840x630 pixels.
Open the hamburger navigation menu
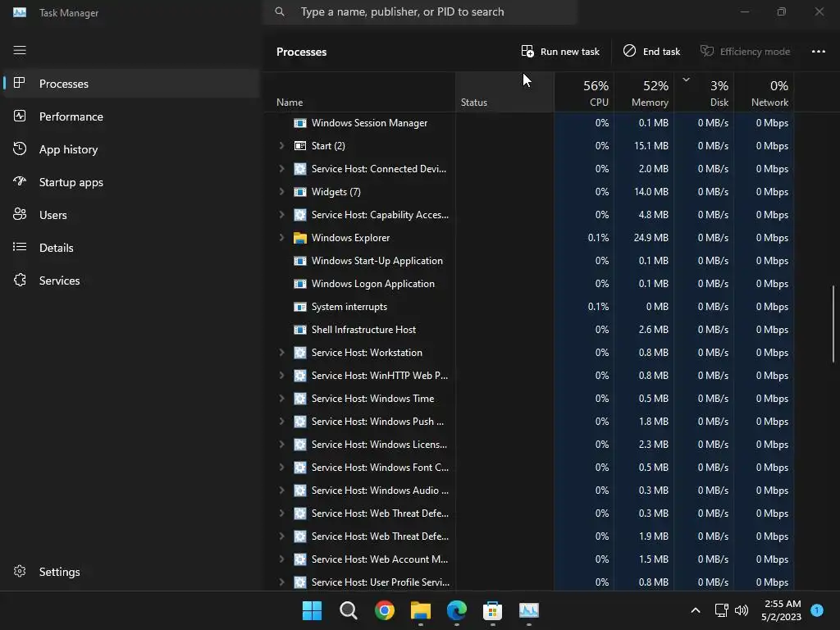20,50
